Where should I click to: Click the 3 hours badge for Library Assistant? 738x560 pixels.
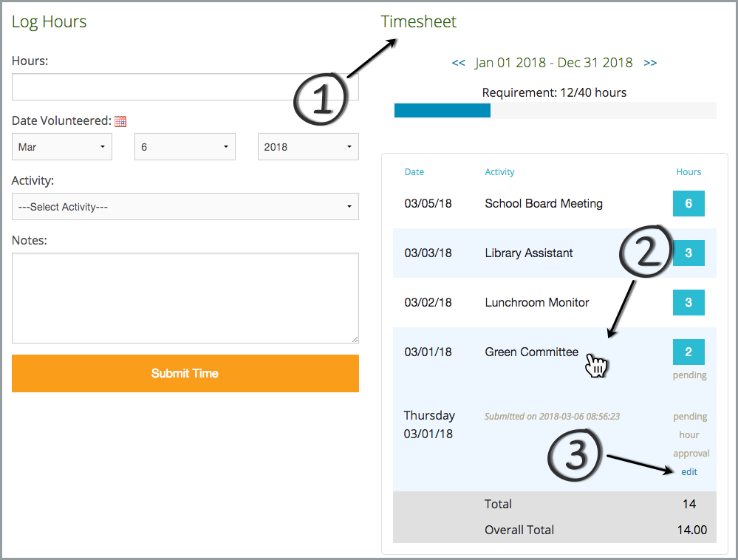pos(689,253)
